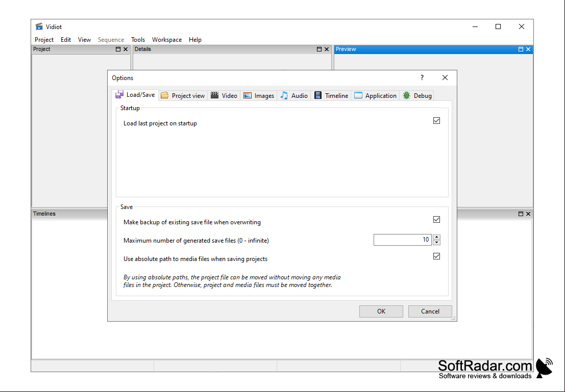565x392 pixels.
Task: Click the Options dialog resize grip
Action: [x=454, y=318]
